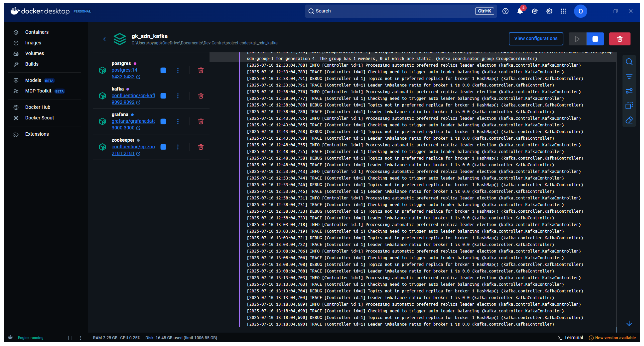Delete the postgres container
The width and height of the screenshot is (644, 346).
point(201,70)
